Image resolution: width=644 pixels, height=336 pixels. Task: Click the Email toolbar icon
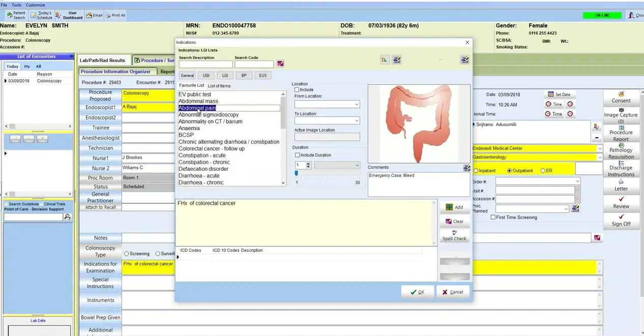coord(94,15)
